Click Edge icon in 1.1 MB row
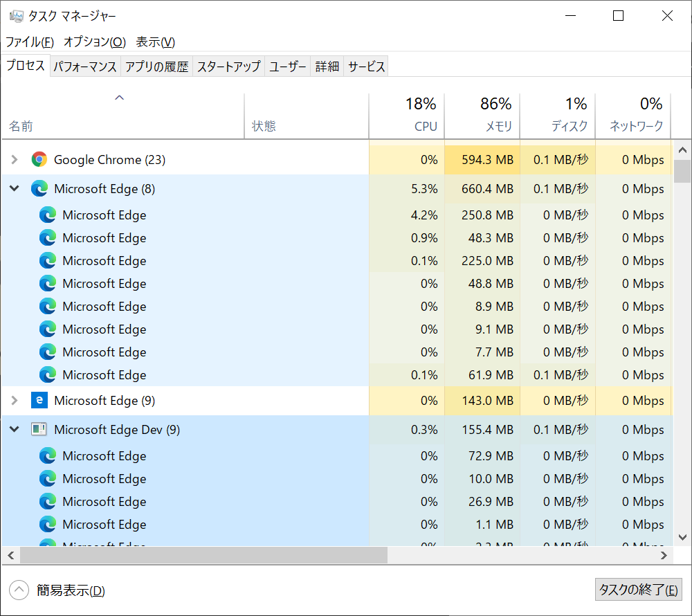Screen dimensions: 692x616 click(x=48, y=525)
